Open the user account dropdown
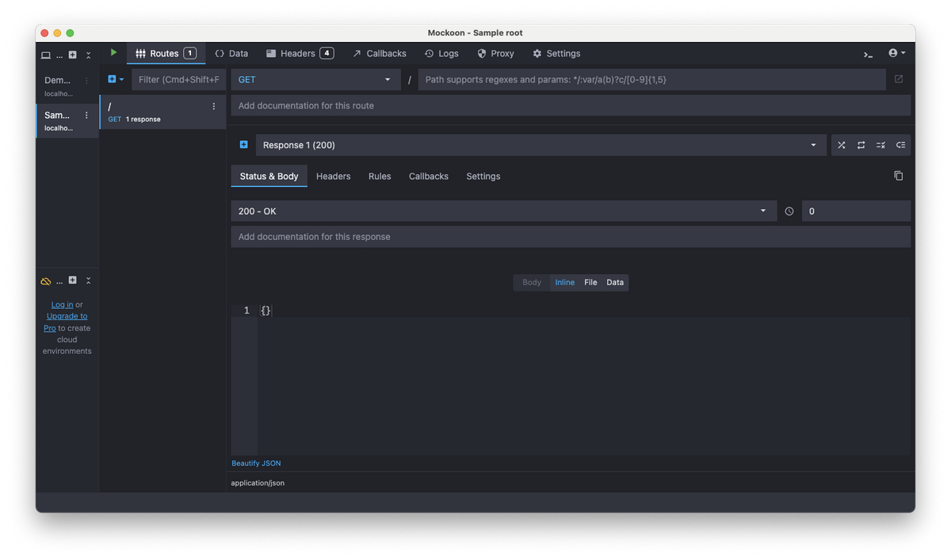951x560 pixels. point(897,53)
